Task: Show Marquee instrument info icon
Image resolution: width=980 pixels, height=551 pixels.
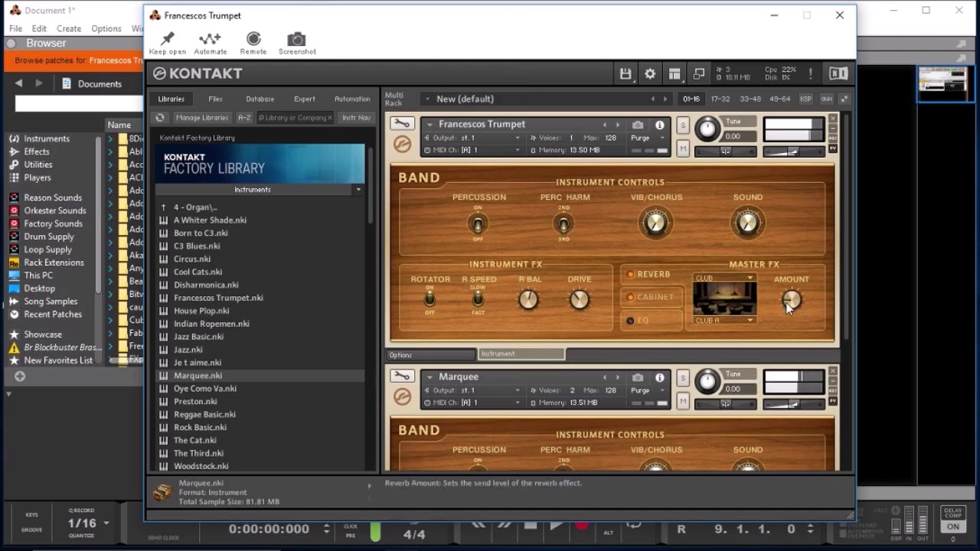Action: 659,377
